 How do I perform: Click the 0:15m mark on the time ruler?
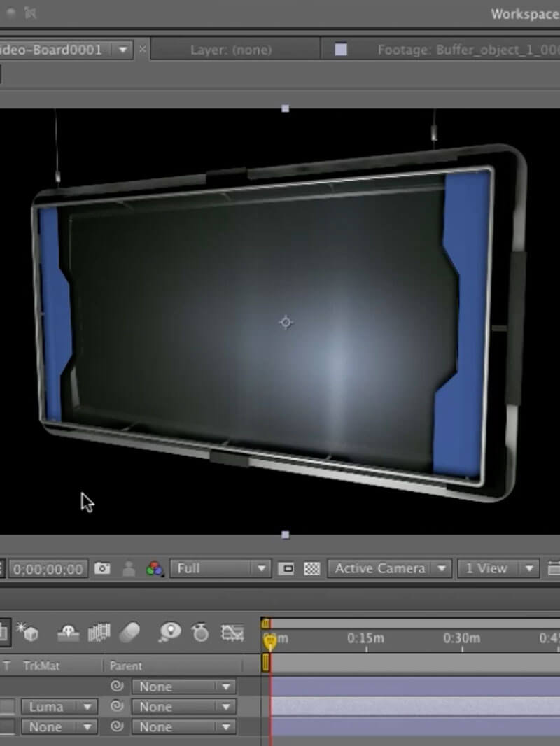coord(365,638)
